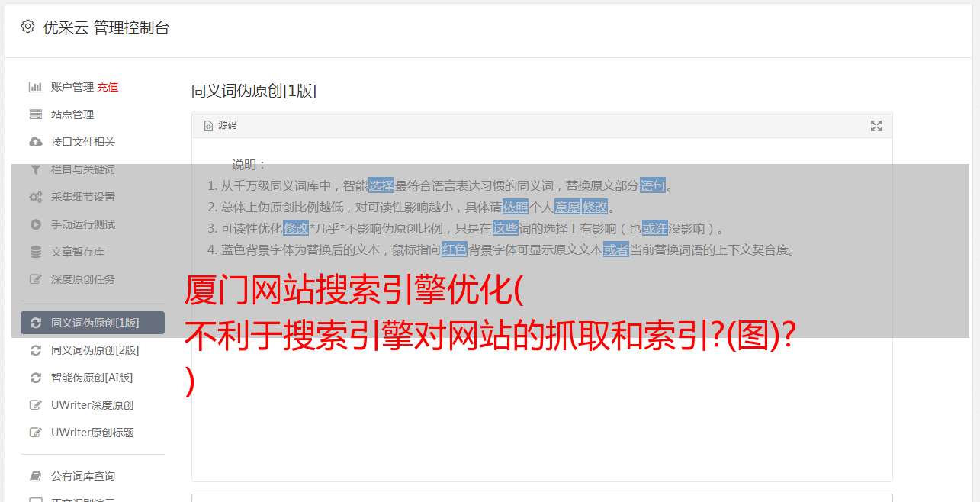Click the 同义词伪原创[2版] refresh icon

35,350
